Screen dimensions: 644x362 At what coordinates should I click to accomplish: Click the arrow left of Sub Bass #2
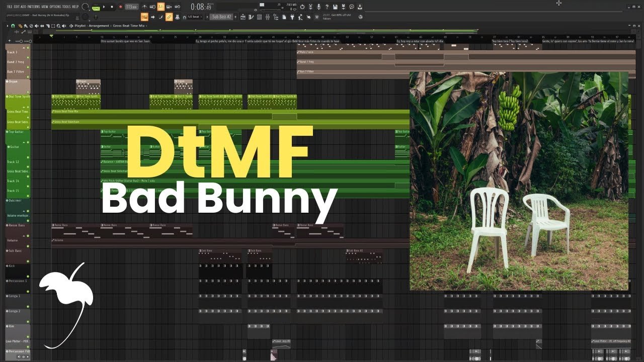pyautogui.click(x=207, y=17)
